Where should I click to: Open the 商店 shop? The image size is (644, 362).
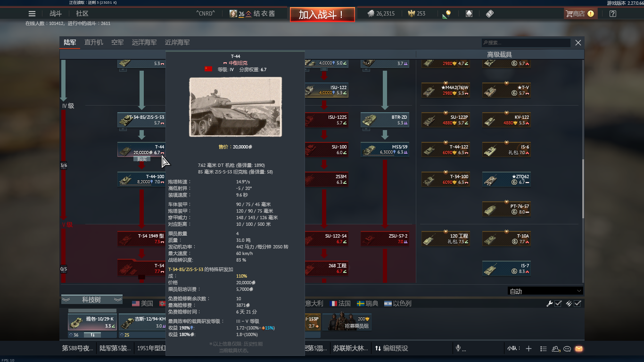580,14
